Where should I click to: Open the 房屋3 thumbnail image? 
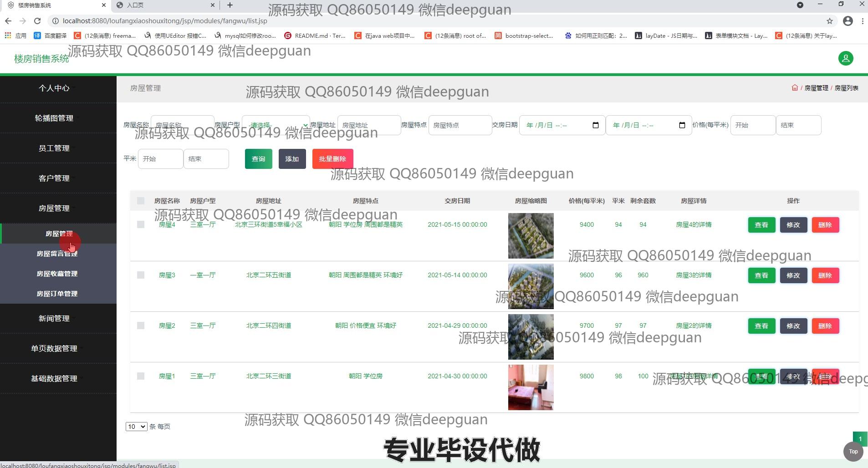(531, 286)
